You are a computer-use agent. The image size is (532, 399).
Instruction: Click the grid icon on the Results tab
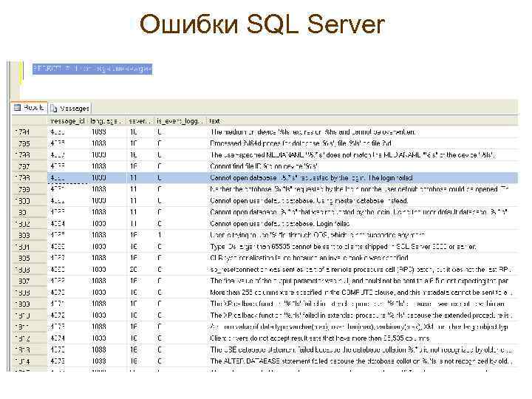click(17, 108)
